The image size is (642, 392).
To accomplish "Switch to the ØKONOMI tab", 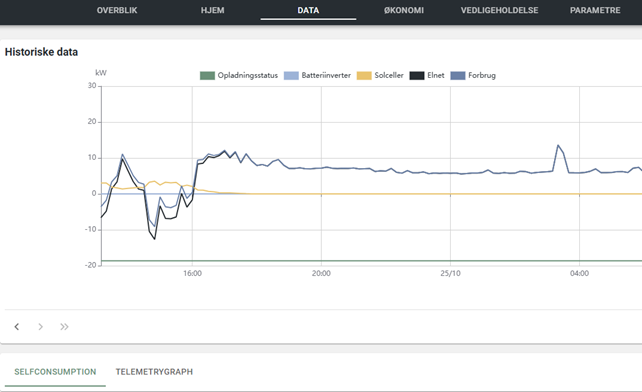I will click(x=404, y=10).
